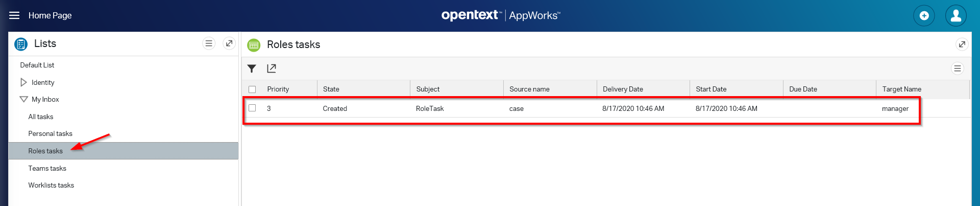This screenshot has width=980, height=206.
Task: Collapse the My Inbox tree node
Action: pos(23,99)
